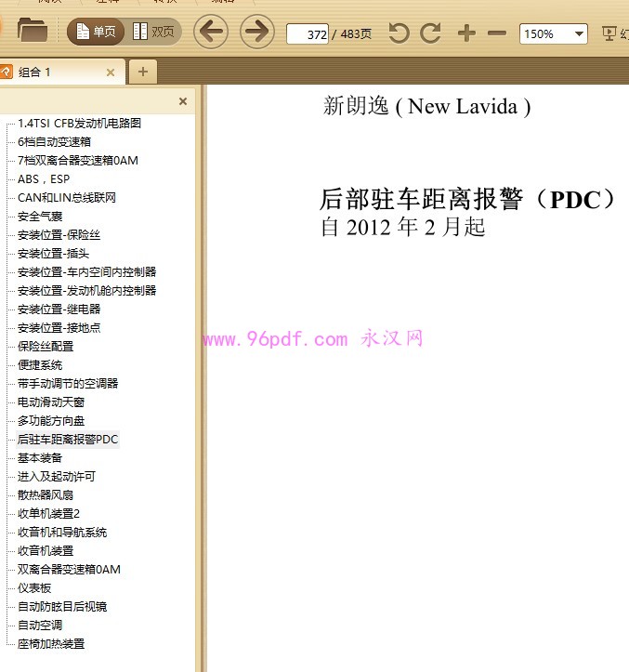Screen dimensions: 629x672
Task: Open bookmark CAN和LIN总线联网
Action: pos(66,198)
